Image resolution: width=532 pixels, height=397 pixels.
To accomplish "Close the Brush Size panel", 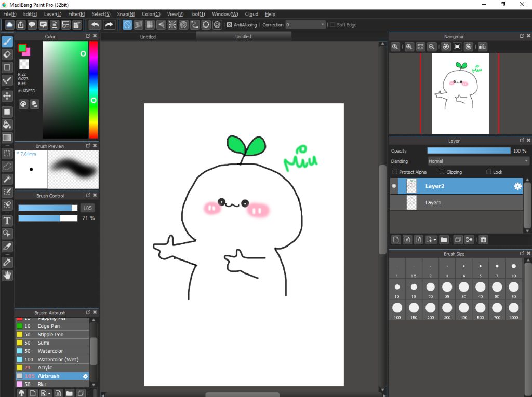I will [528, 254].
